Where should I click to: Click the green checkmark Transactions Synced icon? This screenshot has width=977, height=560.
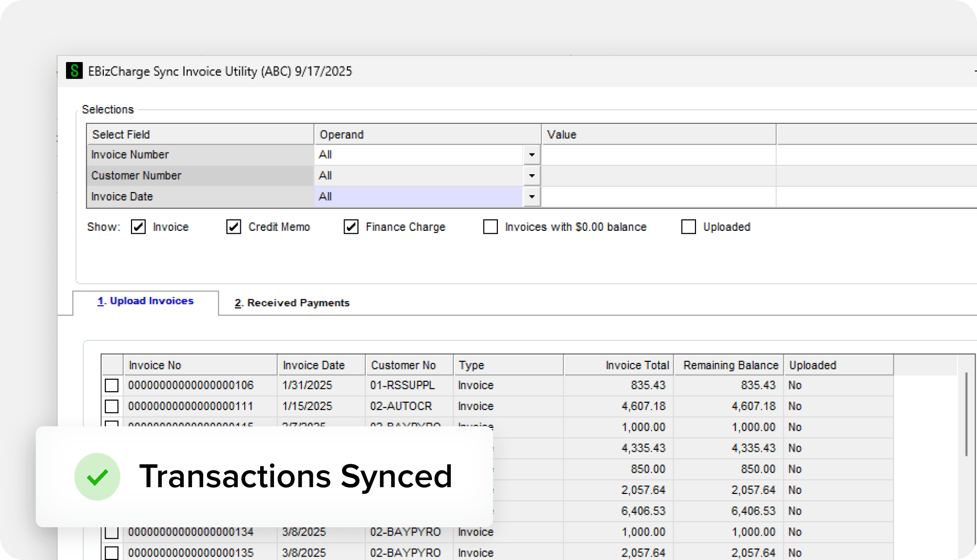97,477
